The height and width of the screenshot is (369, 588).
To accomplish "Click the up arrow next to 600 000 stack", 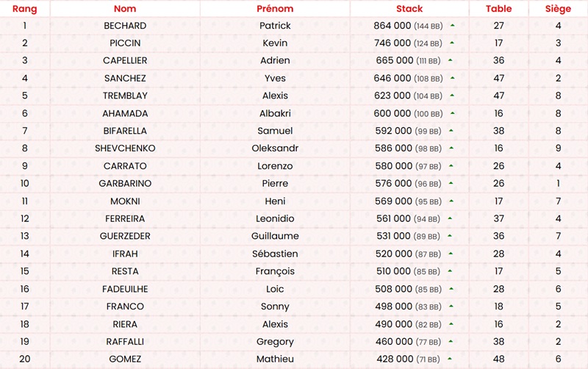I will pos(453,114).
